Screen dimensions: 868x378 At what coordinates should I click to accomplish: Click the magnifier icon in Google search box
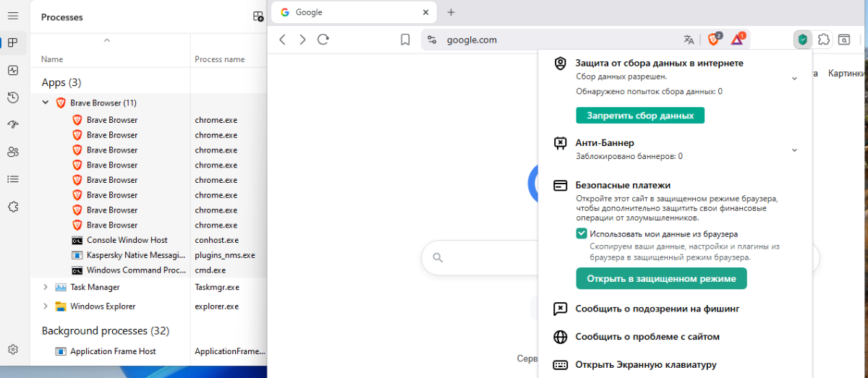437,257
